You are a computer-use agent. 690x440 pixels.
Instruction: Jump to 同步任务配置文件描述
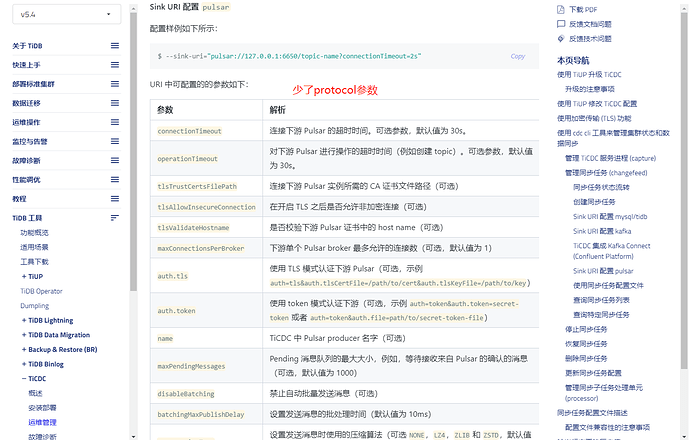click(x=592, y=413)
